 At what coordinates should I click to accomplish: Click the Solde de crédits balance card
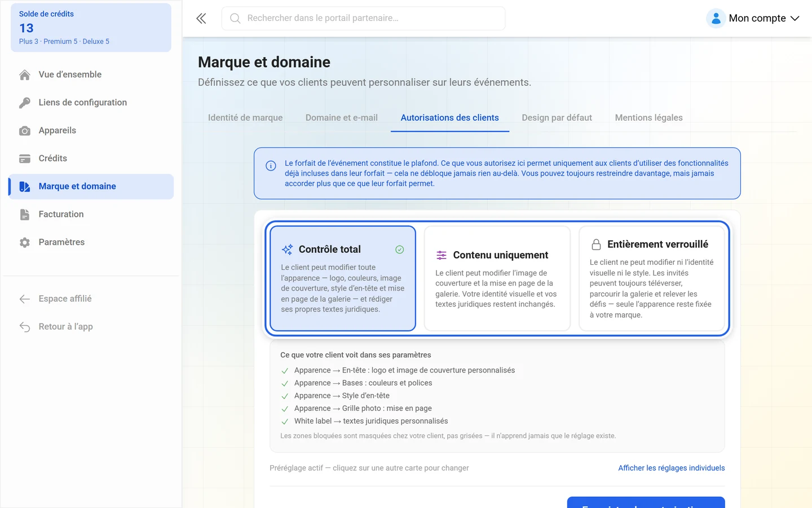click(x=91, y=28)
